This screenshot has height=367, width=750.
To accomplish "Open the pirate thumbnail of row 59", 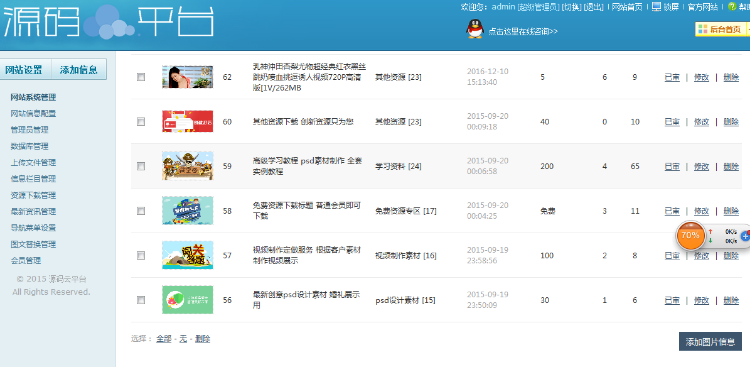I will click(188, 166).
